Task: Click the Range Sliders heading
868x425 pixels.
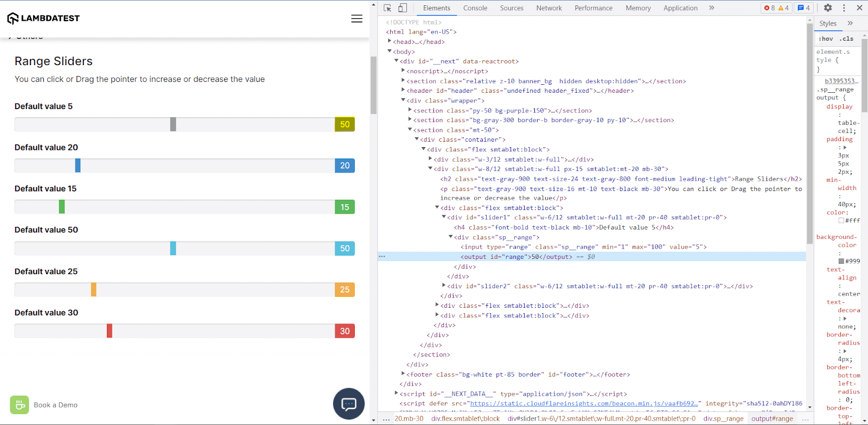Action: coord(54,61)
